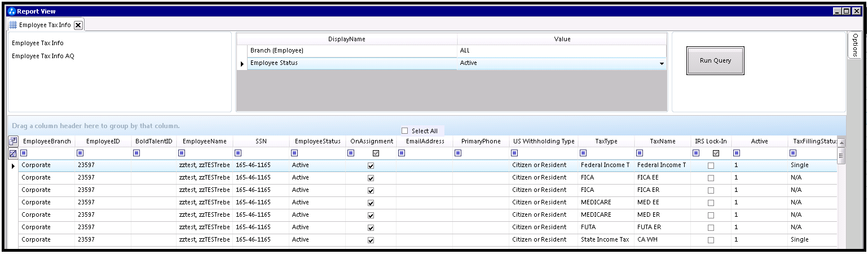Click the row indicator arrow beside Employee Status parameter

pos(241,64)
